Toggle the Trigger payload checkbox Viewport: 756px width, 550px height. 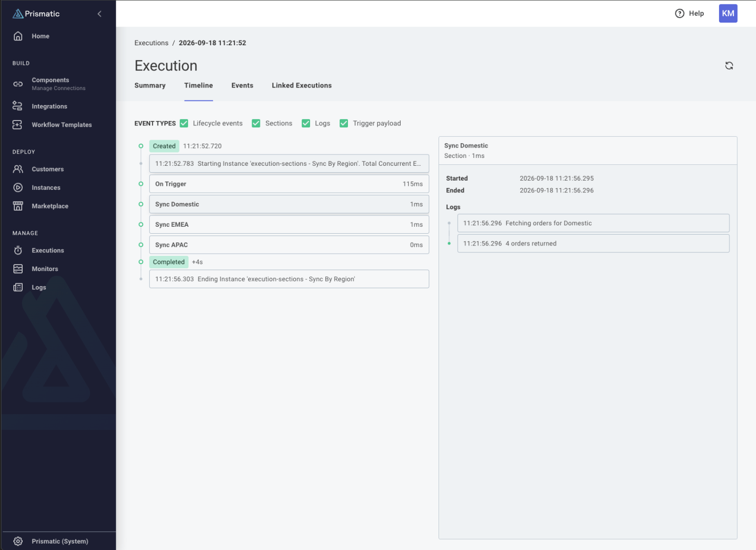click(344, 123)
